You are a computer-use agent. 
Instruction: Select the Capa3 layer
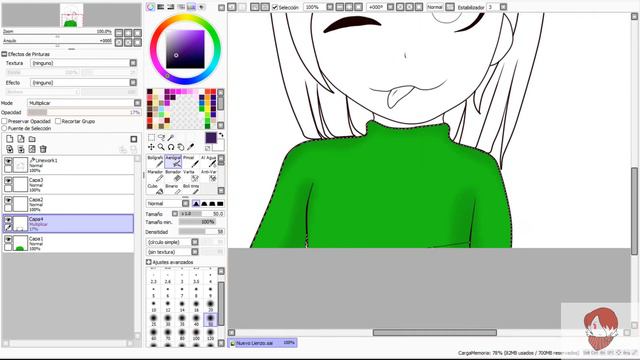click(x=68, y=184)
